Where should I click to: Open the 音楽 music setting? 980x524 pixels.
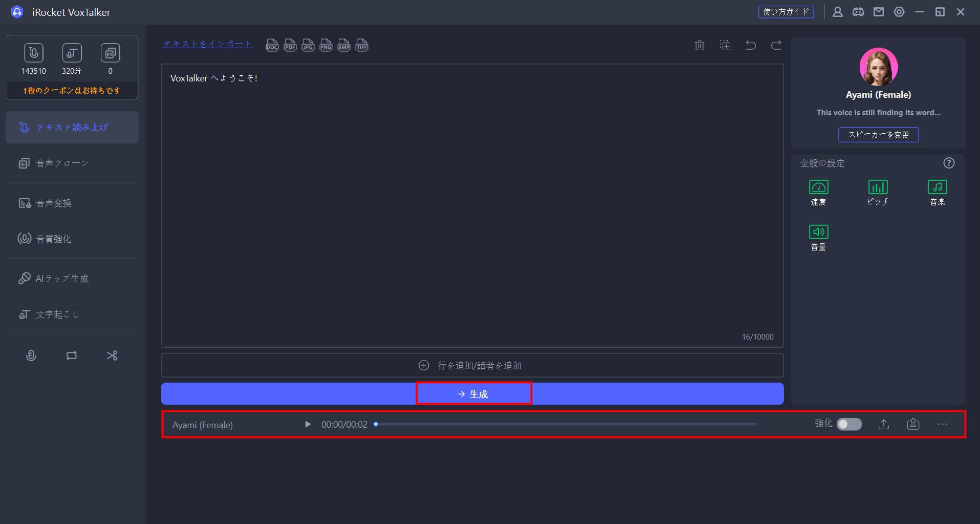click(x=938, y=193)
